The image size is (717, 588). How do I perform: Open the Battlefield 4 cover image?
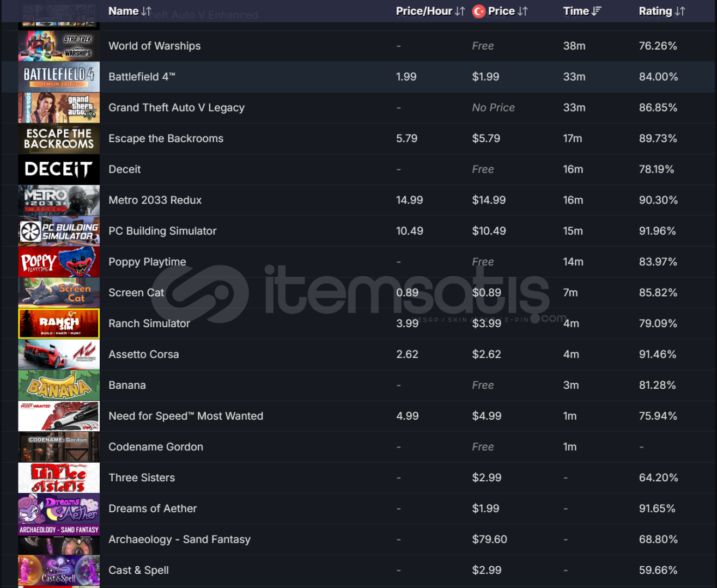pos(59,77)
